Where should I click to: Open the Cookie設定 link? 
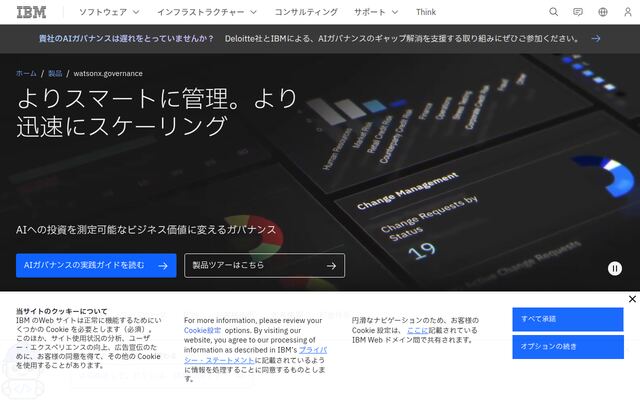coord(202,330)
